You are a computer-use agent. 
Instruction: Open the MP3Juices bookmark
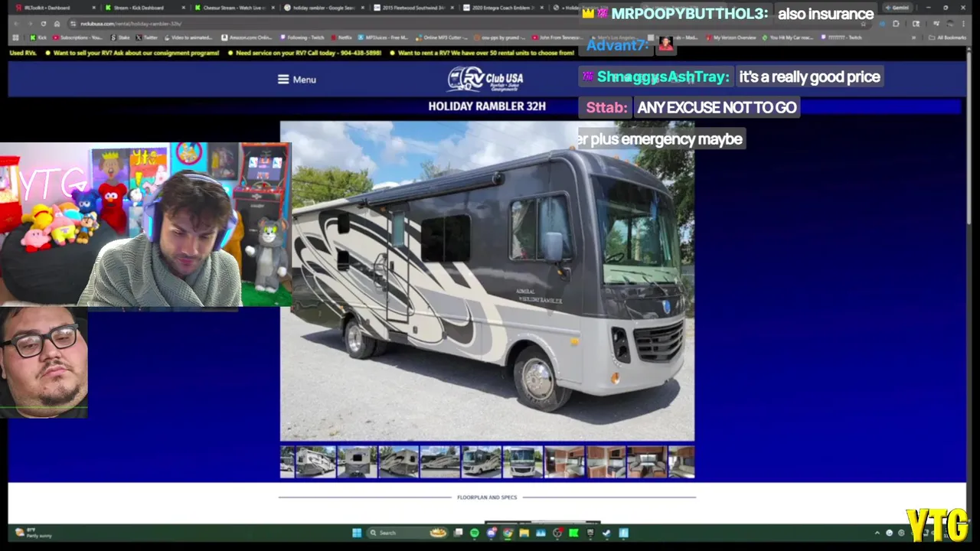[x=384, y=37]
